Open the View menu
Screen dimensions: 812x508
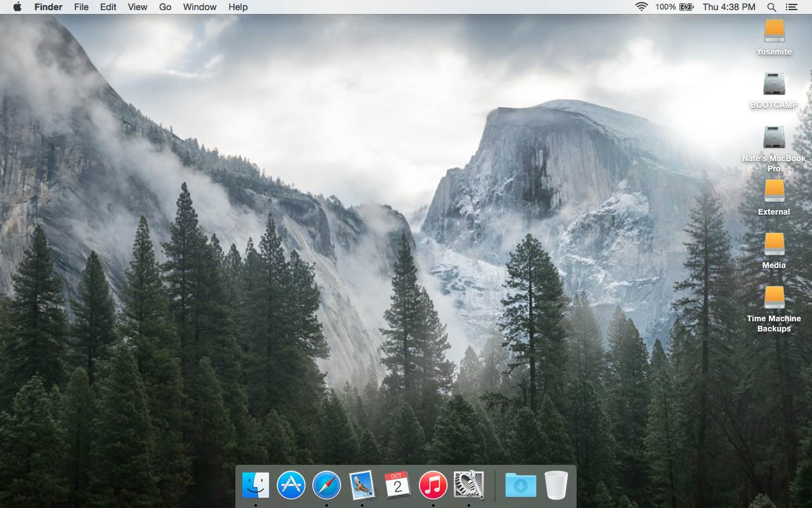click(x=138, y=7)
